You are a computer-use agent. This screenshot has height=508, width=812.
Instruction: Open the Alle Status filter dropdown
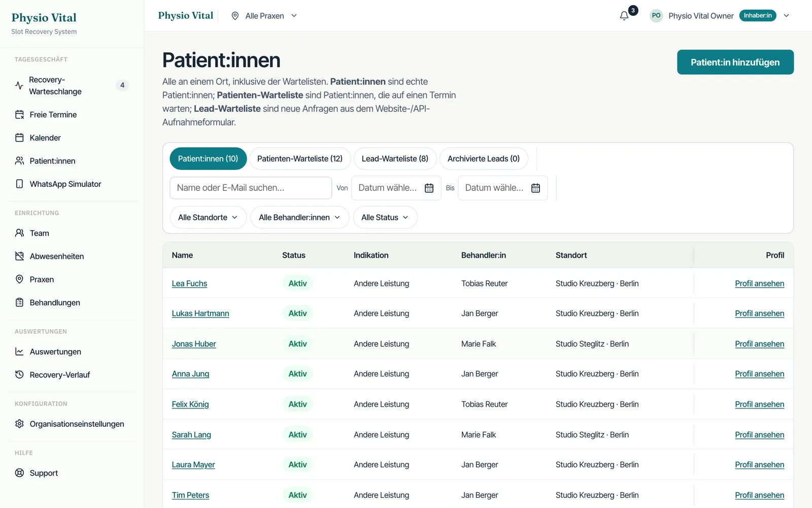(x=385, y=217)
